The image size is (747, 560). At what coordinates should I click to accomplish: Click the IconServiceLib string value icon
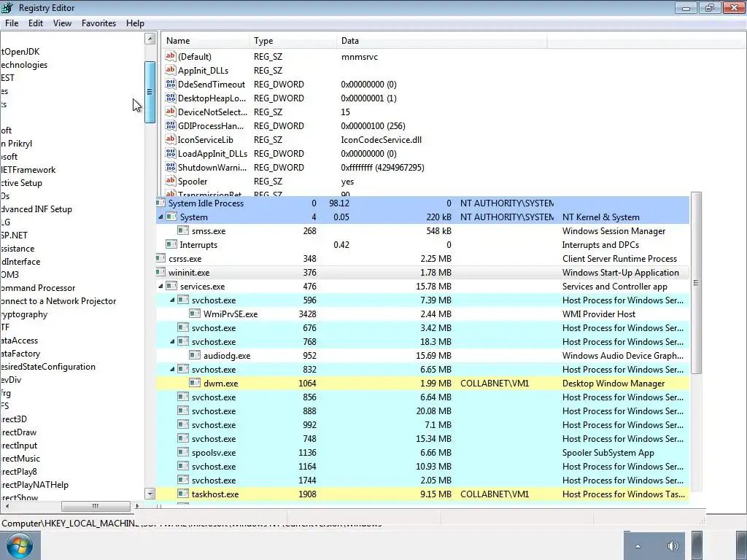(171, 139)
